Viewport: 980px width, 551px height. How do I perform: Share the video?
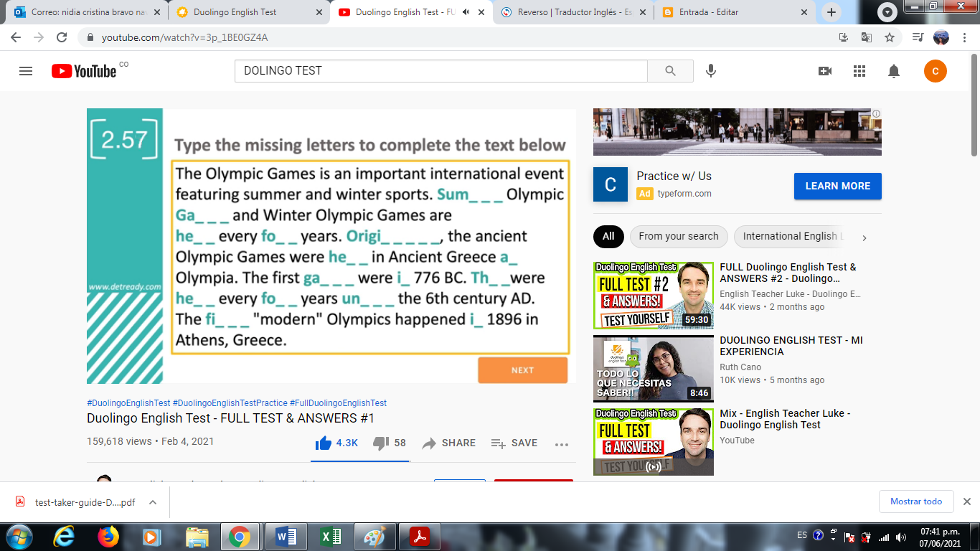point(449,443)
